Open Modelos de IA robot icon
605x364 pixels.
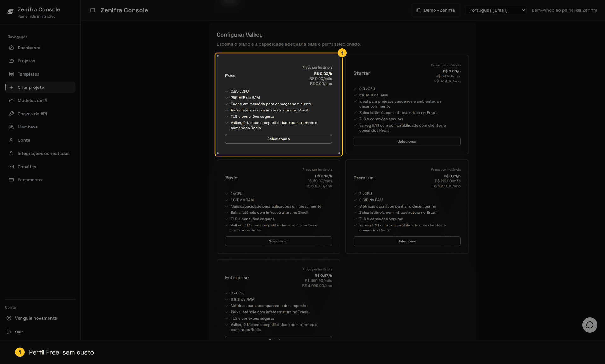point(11,100)
